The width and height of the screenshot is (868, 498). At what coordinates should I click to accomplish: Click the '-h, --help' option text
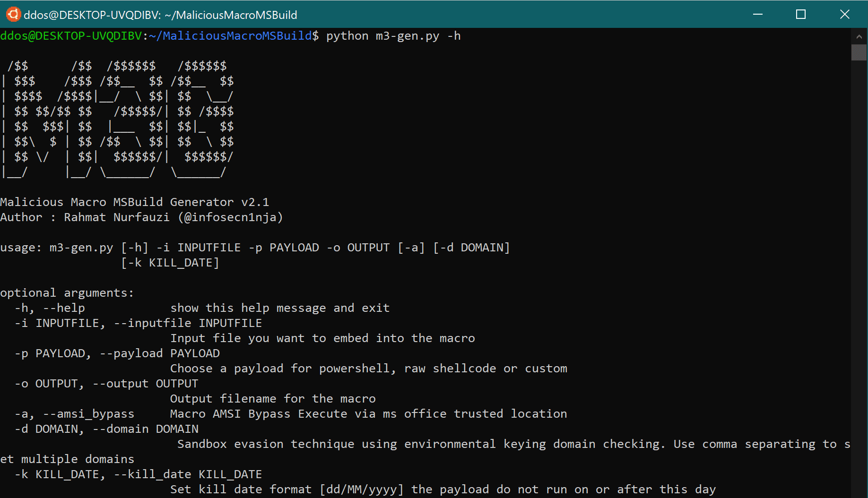click(x=50, y=308)
